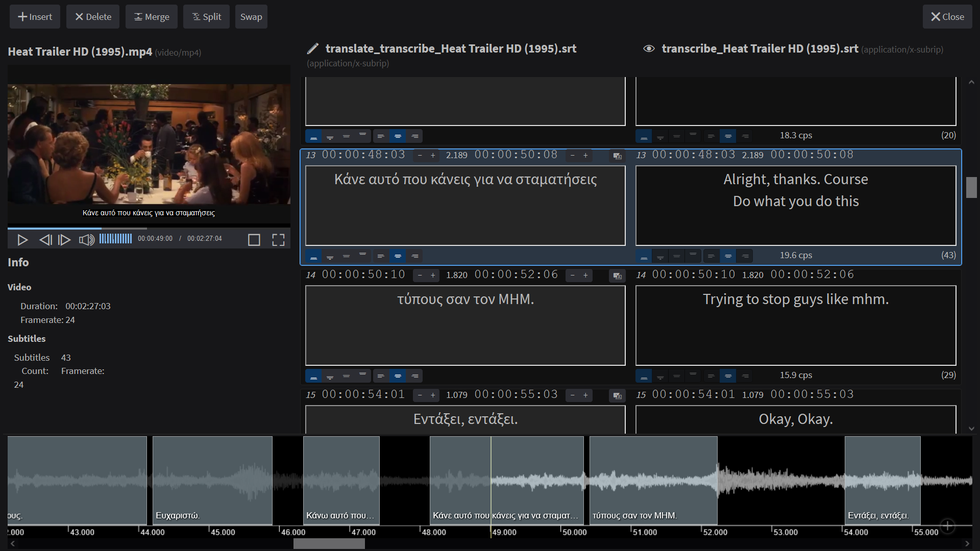The image size is (980, 551).
Task: Close the subtitle editor
Action: point(947,17)
